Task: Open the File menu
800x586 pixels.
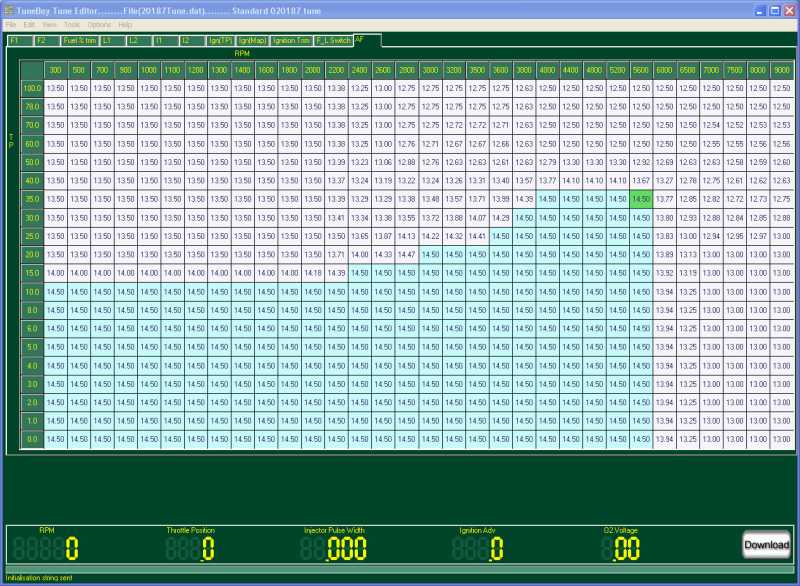Action: (10, 24)
